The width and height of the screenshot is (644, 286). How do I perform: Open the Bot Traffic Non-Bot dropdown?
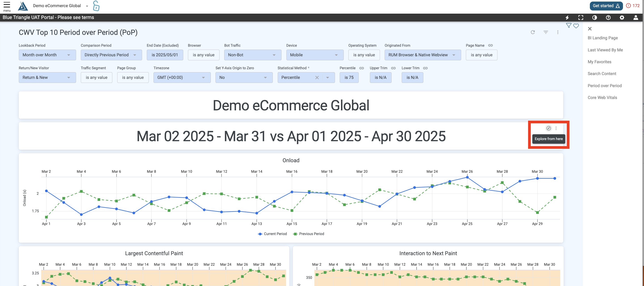(x=253, y=55)
